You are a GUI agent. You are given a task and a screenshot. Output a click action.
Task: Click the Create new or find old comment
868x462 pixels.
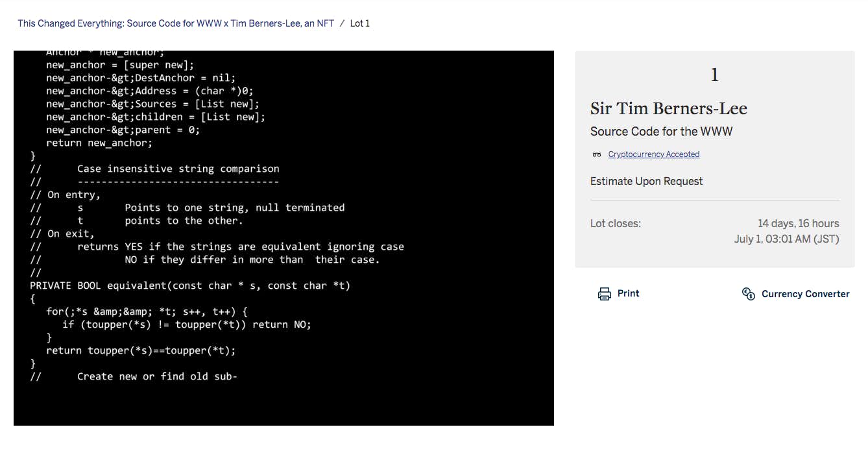coord(157,376)
